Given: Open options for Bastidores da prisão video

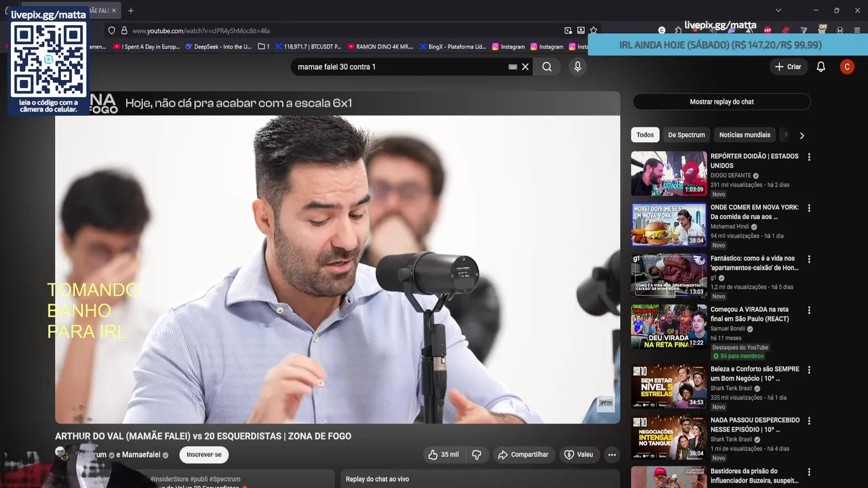Looking at the screenshot, I should pos(808,472).
